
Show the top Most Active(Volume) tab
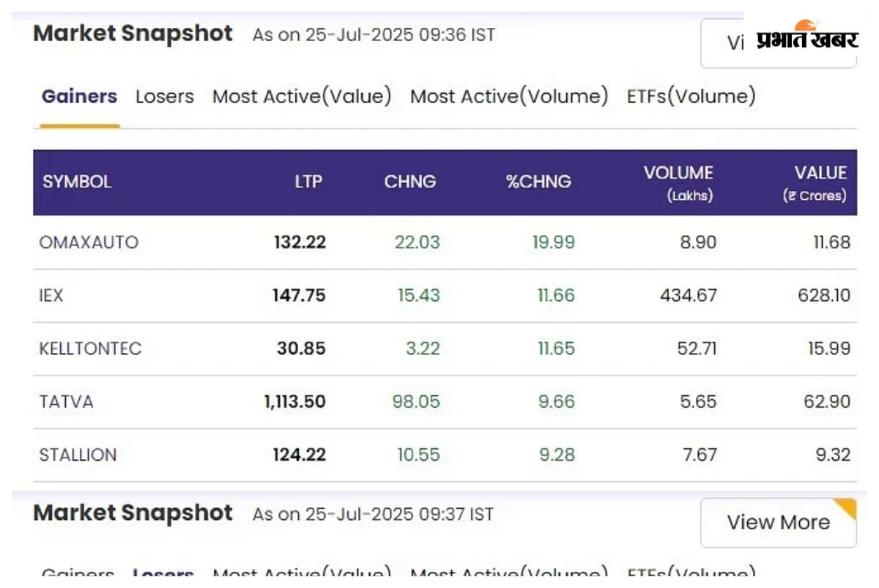[x=509, y=97]
